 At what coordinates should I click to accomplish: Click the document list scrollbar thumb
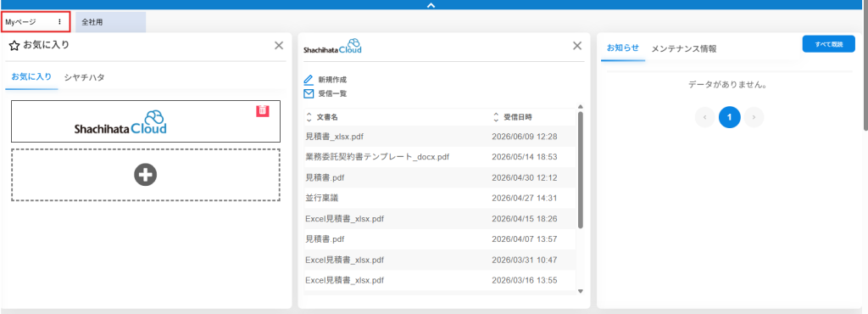(580, 170)
